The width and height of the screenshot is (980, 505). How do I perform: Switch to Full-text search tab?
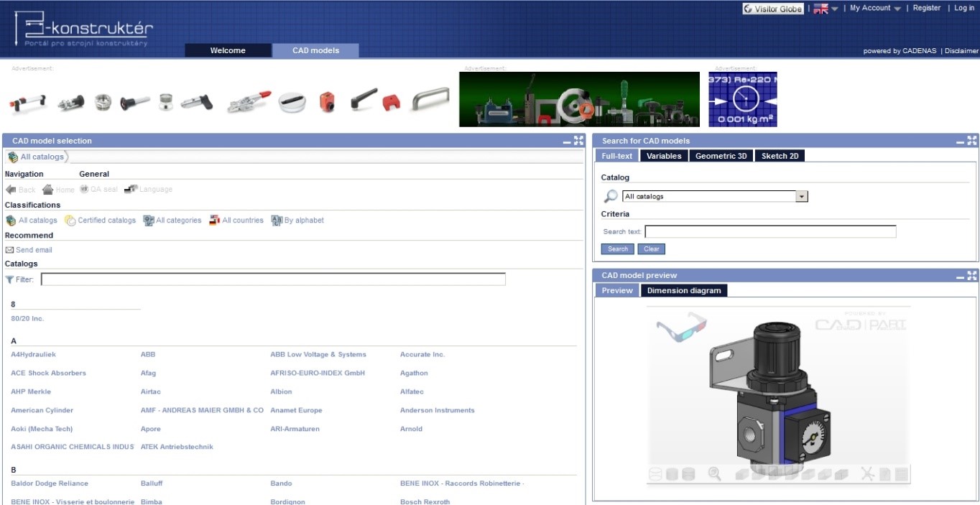click(617, 156)
